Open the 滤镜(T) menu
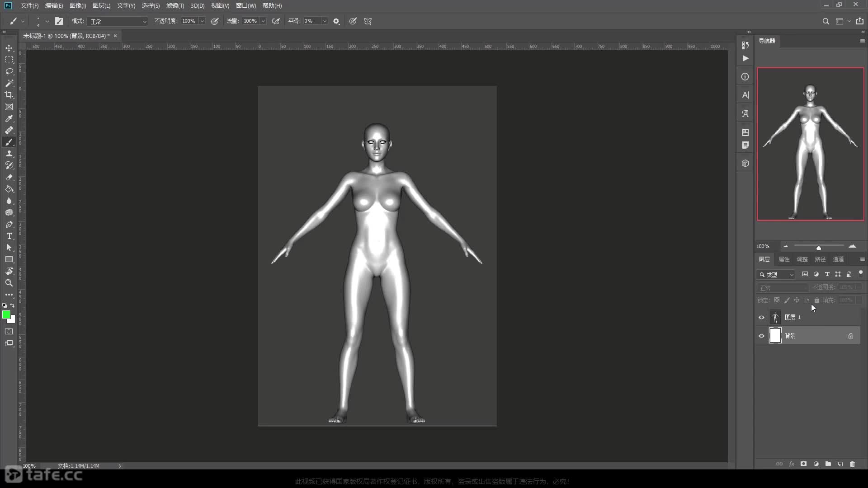Viewport: 868px width, 488px height. 175,5
